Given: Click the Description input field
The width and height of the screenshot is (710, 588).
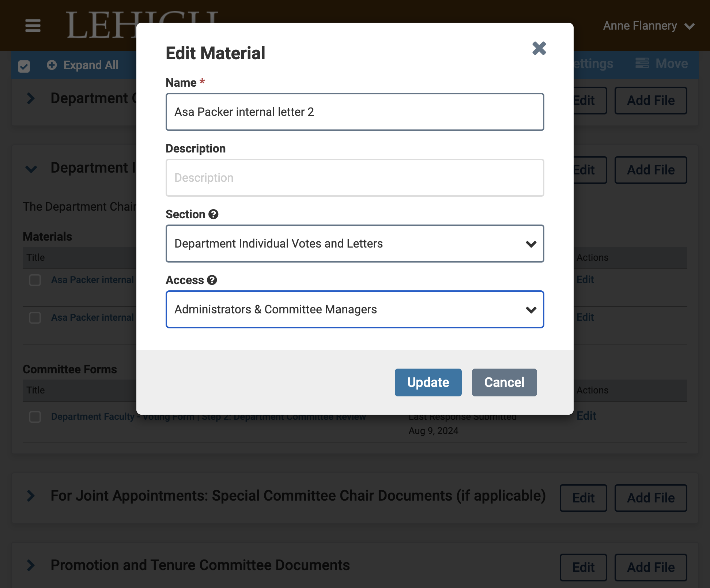Looking at the screenshot, I should tap(355, 178).
